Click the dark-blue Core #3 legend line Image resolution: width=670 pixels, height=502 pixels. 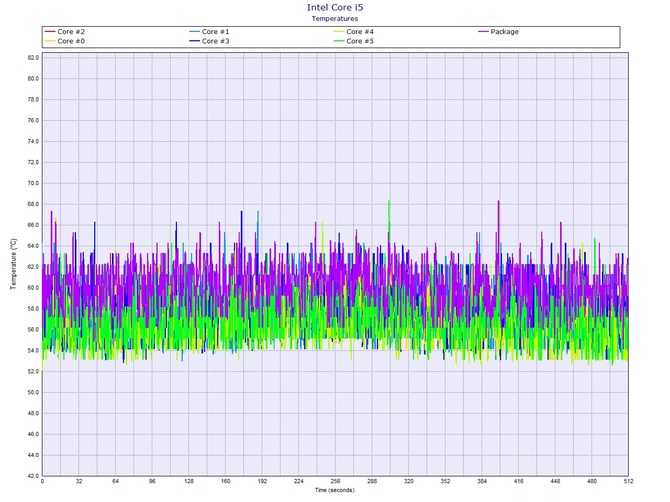pos(194,41)
